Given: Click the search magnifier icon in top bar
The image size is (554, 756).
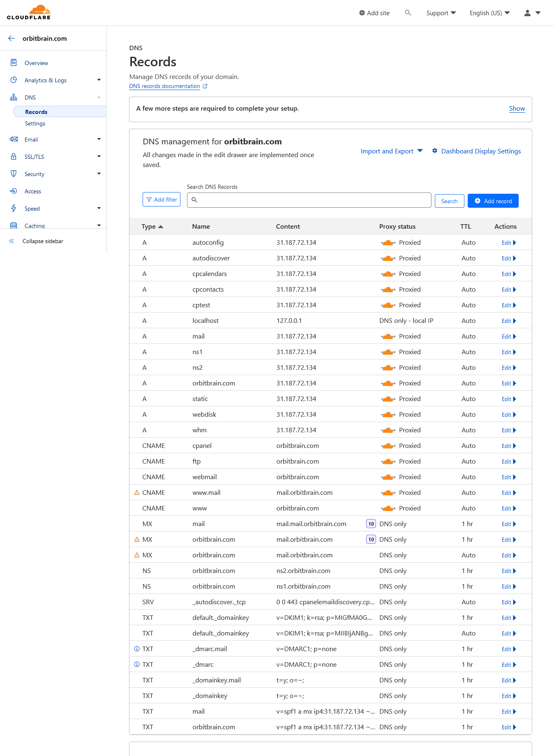Looking at the screenshot, I should tap(408, 13).
